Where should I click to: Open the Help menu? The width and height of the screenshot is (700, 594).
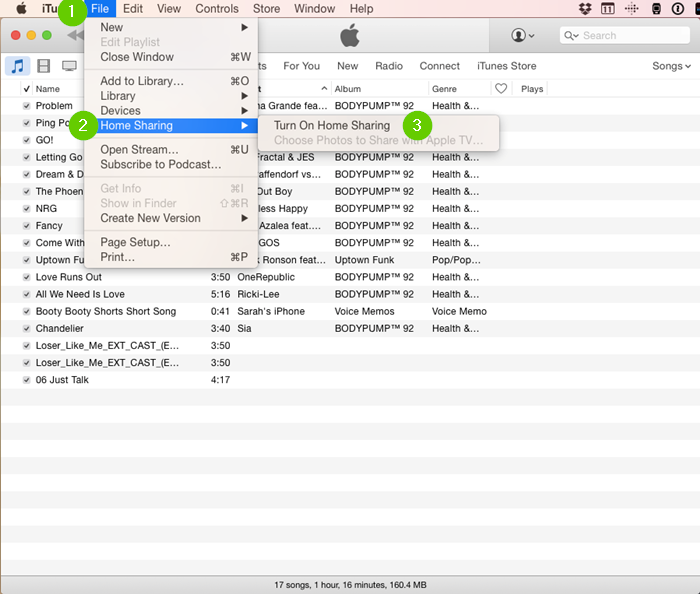(x=361, y=8)
